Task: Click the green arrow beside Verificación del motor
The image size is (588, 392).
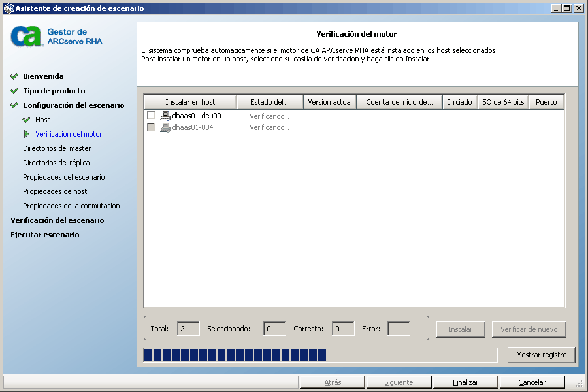Action: [25, 133]
